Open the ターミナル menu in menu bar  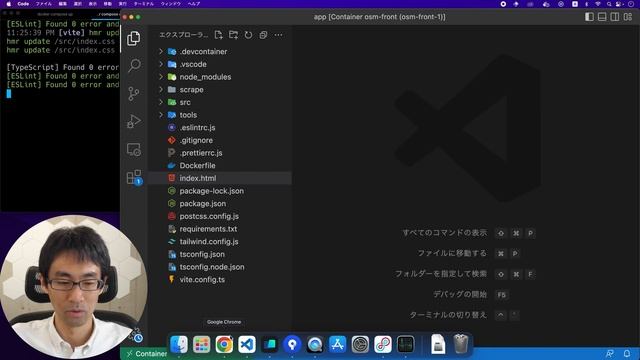(x=144, y=4)
